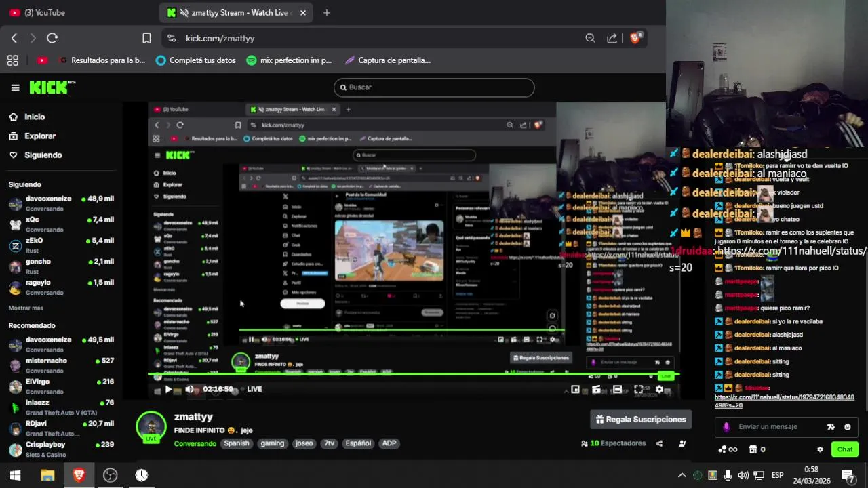Open Completá tus datos bookmark
This screenshot has height=488, width=868.
click(195, 60)
